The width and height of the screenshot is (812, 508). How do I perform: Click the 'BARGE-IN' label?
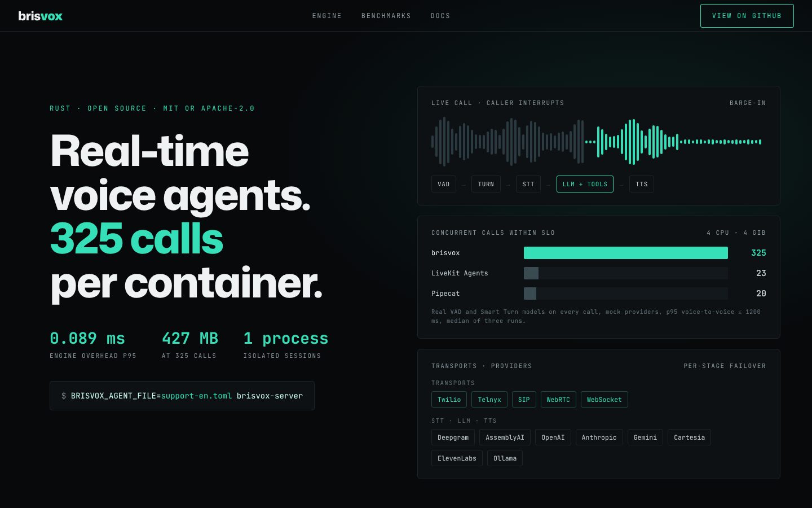748,103
